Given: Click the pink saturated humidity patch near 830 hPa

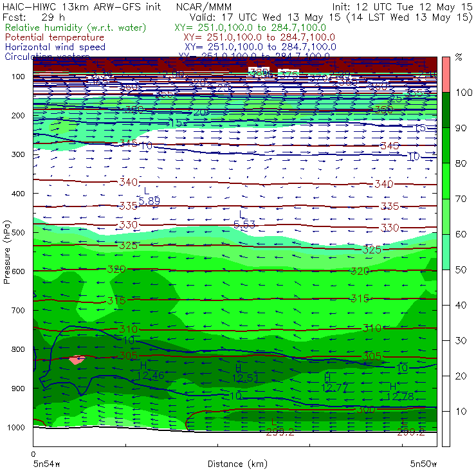Looking at the screenshot, I should [77, 360].
